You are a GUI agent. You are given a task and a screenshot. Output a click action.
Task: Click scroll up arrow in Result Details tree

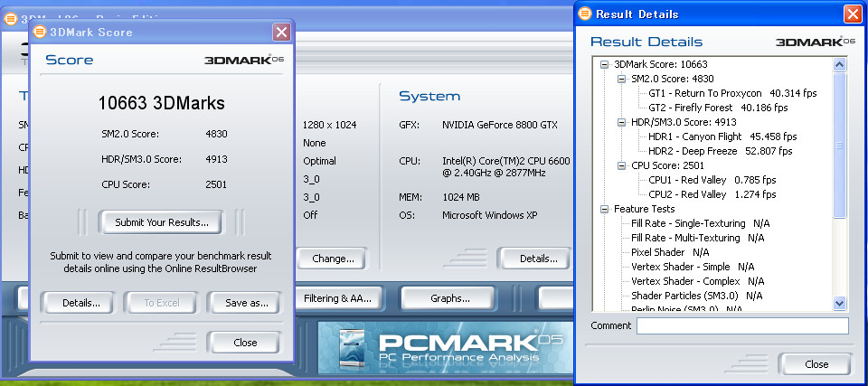pyautogui.click(x=839, y=65)
